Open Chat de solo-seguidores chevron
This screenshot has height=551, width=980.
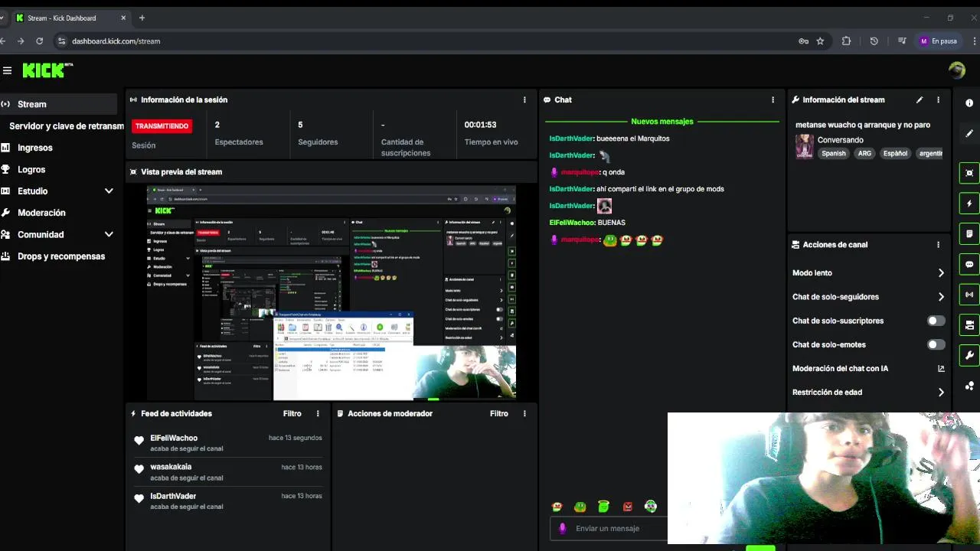941,297
